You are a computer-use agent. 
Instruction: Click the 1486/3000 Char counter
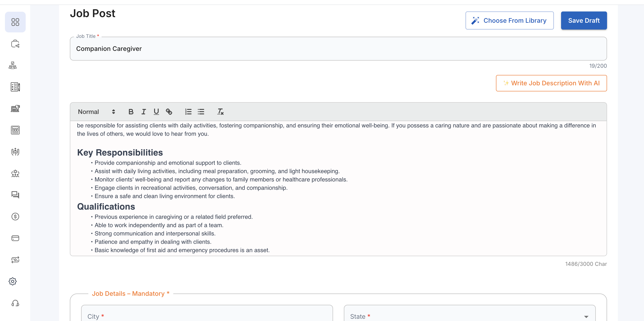tap(586, 264)
